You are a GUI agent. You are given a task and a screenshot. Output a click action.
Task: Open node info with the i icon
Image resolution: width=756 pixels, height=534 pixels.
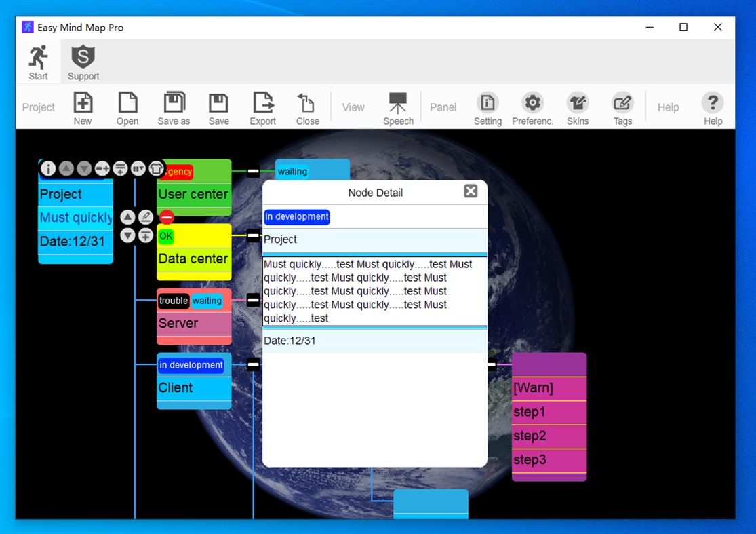click(x=48, y=168)
